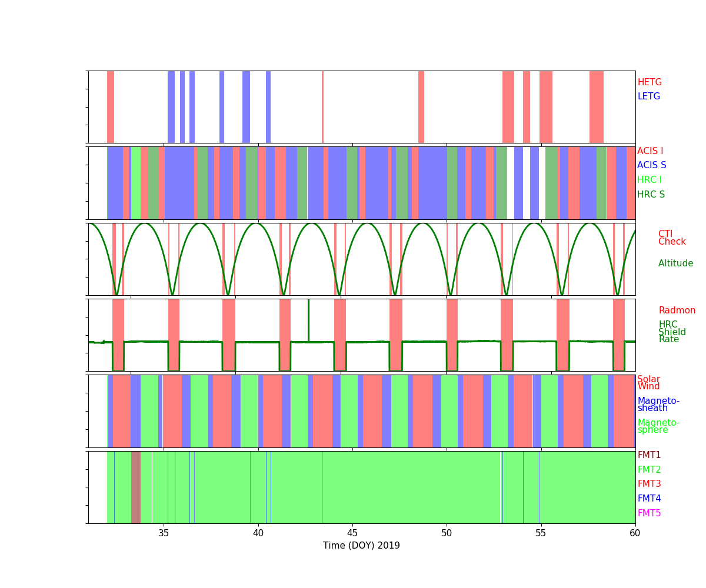
Task: Select the ACIS I legend label
Action: coord(650,151)
